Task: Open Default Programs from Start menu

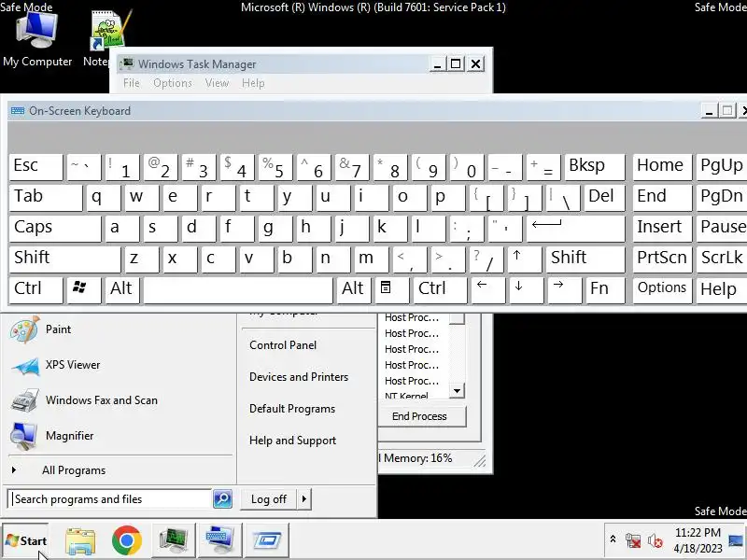Action: pyautogui.click(x=292, y=409)
